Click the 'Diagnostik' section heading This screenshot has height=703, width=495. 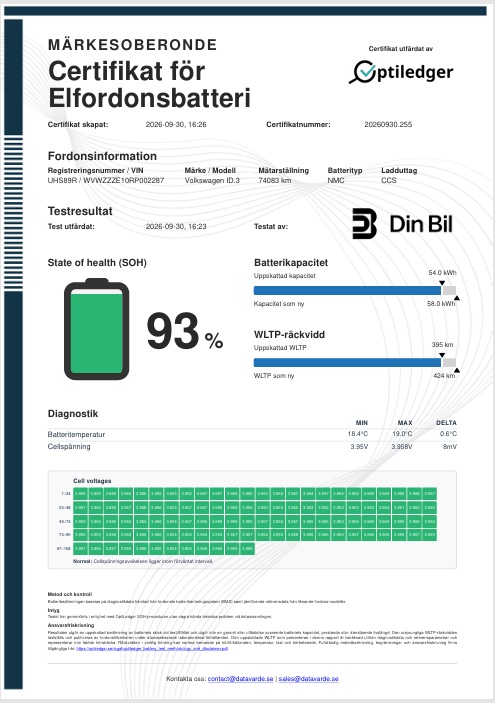point(73,413)
